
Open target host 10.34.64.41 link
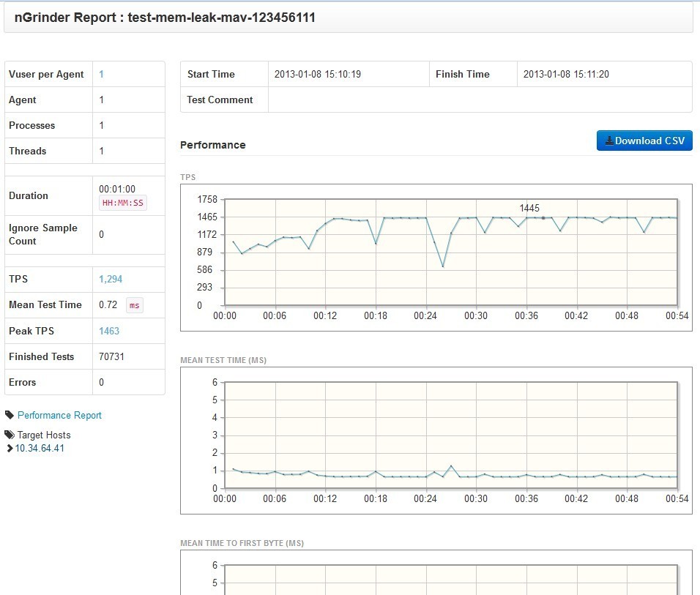40,448
